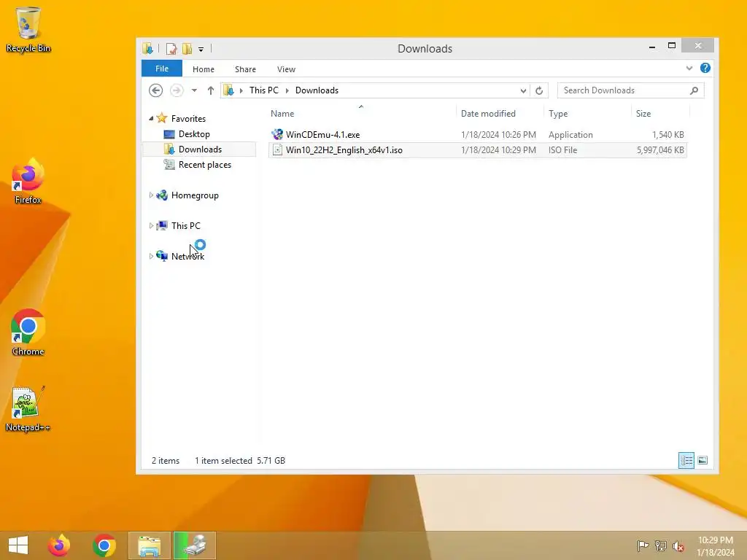
Task: Expand the This PC tree node
Action: tap(151, 226)
